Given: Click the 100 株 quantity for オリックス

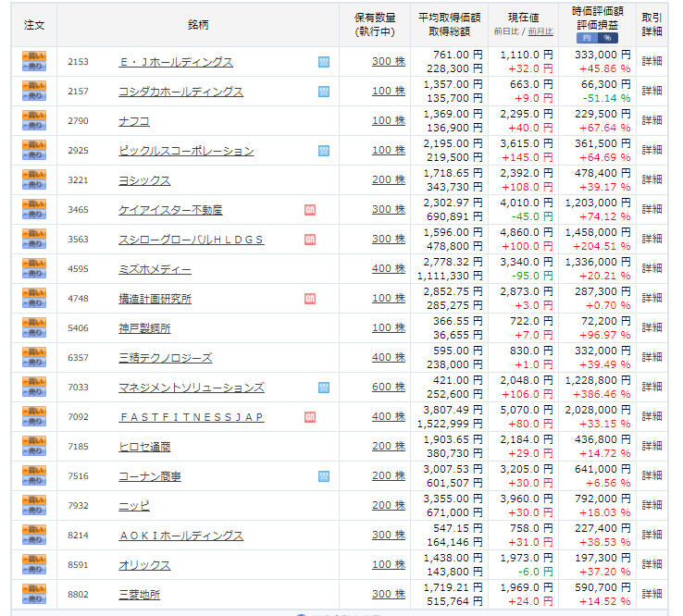Looking at the screenshot, I should tap(389, 564).
